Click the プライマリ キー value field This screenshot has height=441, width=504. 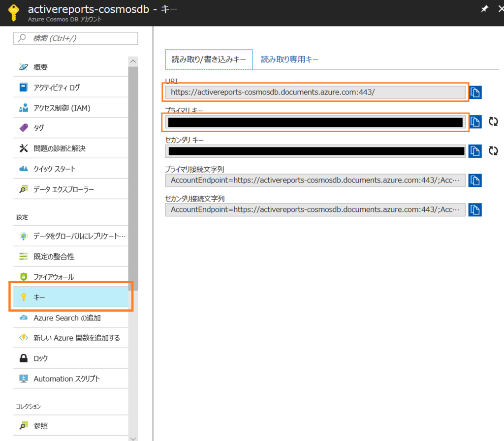coord(315,122)
